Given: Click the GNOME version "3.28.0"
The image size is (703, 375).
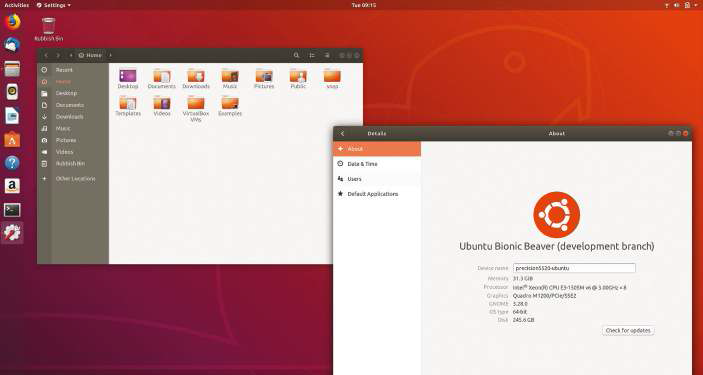Looking at the screenshot, I should click(x=520, y=304).
